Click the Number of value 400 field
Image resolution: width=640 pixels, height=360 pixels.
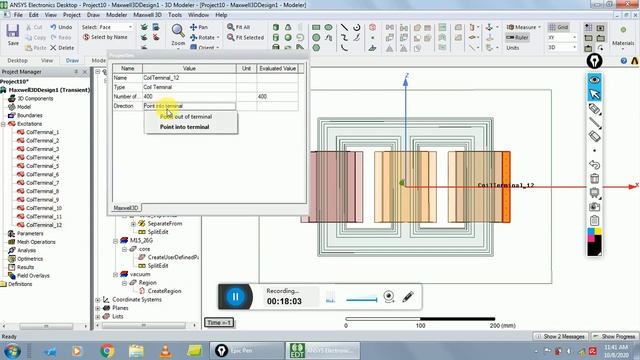[189, 96]
